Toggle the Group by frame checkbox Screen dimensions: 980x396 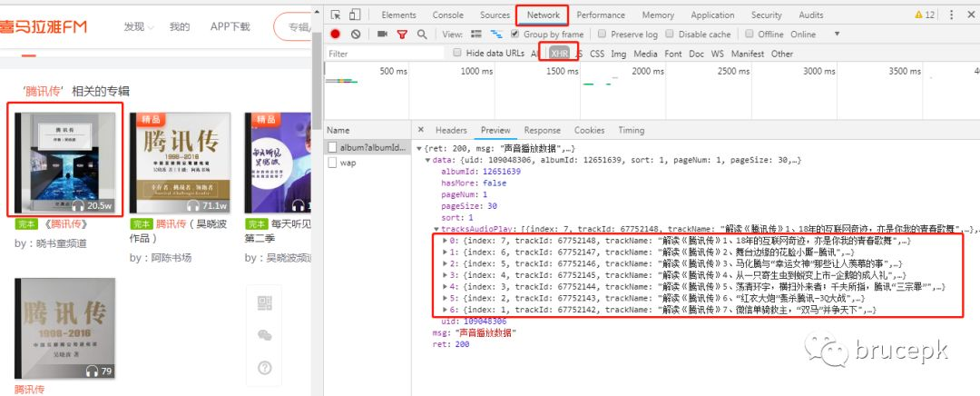515,34
